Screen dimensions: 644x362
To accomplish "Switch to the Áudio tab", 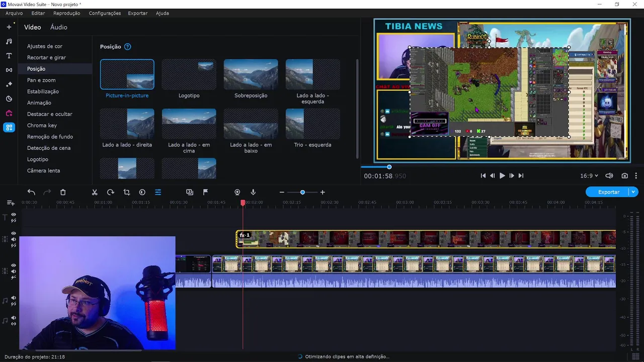I will tap(58, 27).
